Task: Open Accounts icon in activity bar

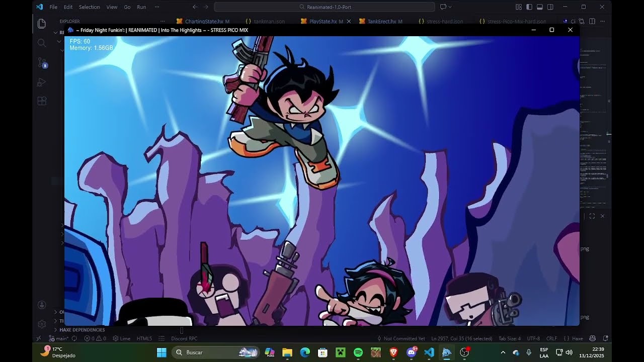Action: pyautogui.click(x=42, y=305)
